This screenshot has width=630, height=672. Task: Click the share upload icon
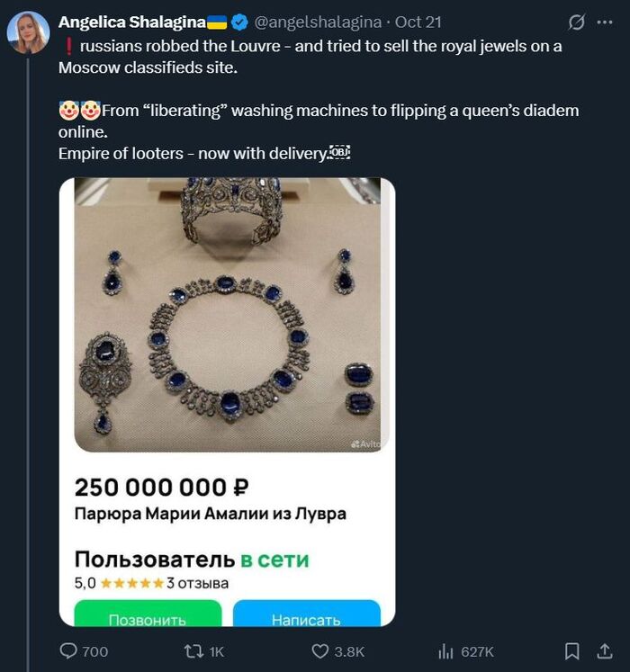pyautogui.click(x=604, y=650)
